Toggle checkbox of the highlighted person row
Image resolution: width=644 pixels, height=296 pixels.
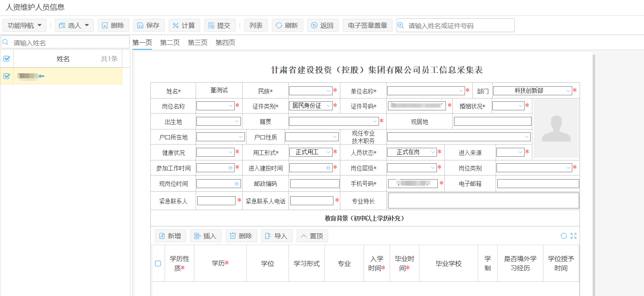[7, 76]
